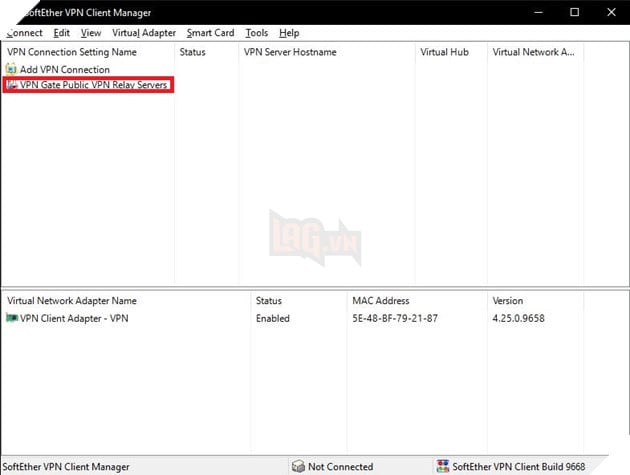The image size is (630, 475).
Task: Select the VPN Client Adapter - VPN row
Action: pos(74,318)
